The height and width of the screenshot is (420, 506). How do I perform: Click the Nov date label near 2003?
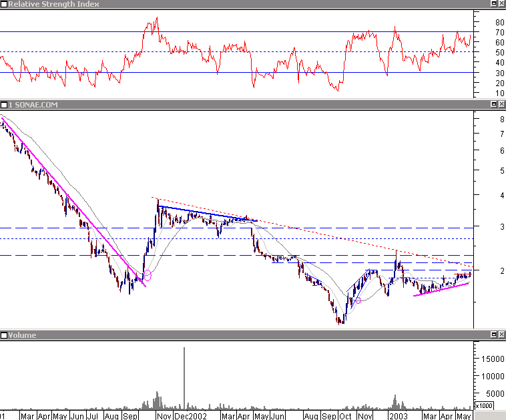pyautogui.click(x=365, y=416)
